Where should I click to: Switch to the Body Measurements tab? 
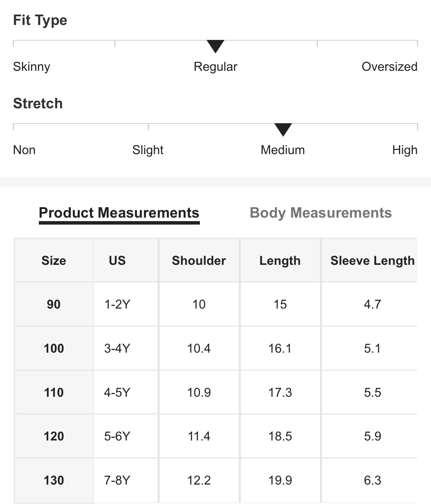(321, 213)
